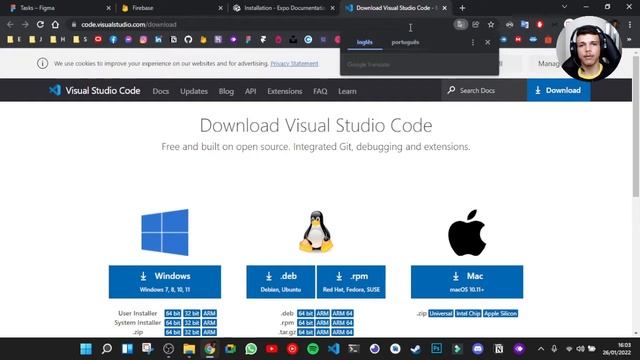Open the LinkedIn bookmark icon

(158, 40)
